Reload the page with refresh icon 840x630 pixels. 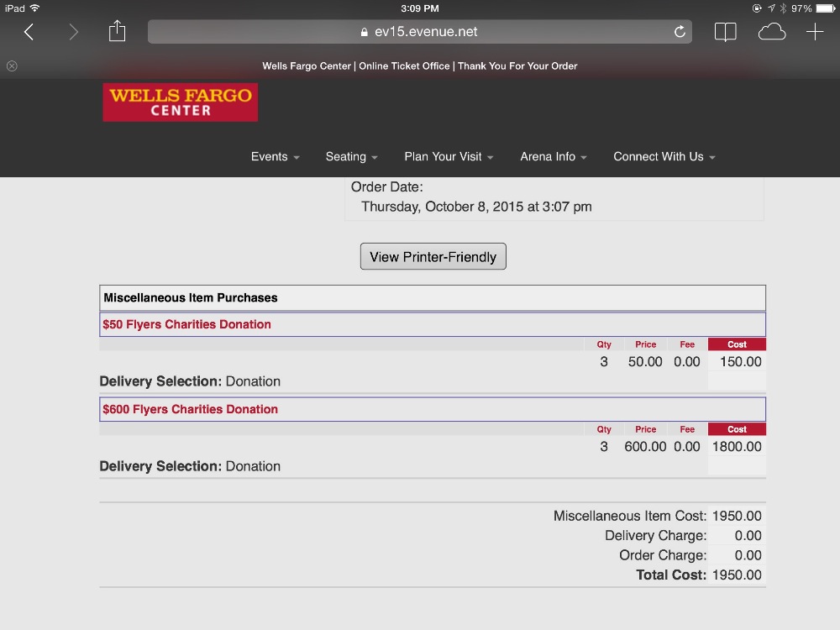pyautogui.click(x=680, y=32)
